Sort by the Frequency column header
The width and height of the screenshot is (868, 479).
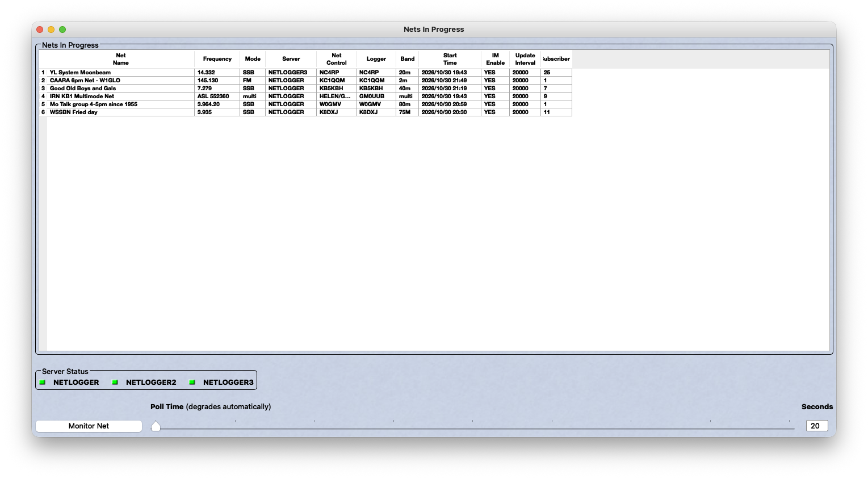click(x=217, y=59)
